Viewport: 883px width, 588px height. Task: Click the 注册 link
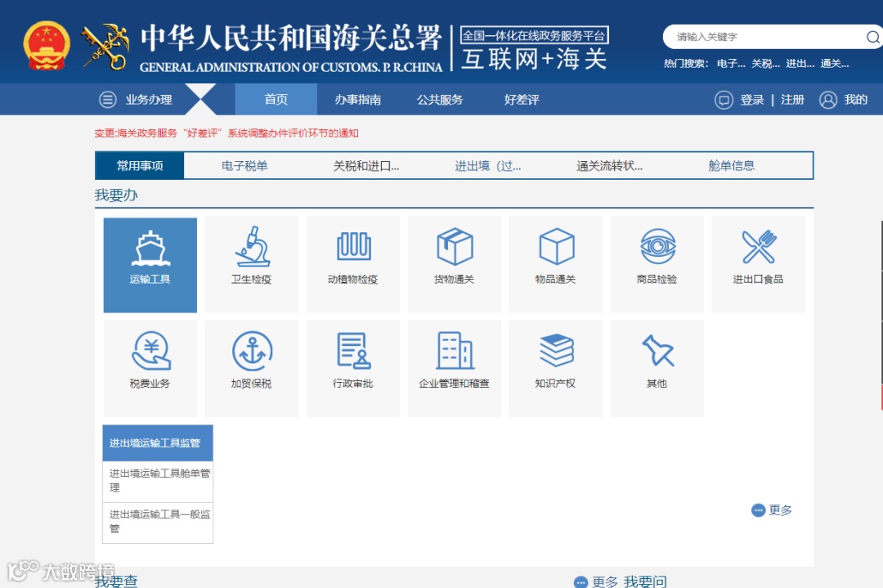(792, 100)
